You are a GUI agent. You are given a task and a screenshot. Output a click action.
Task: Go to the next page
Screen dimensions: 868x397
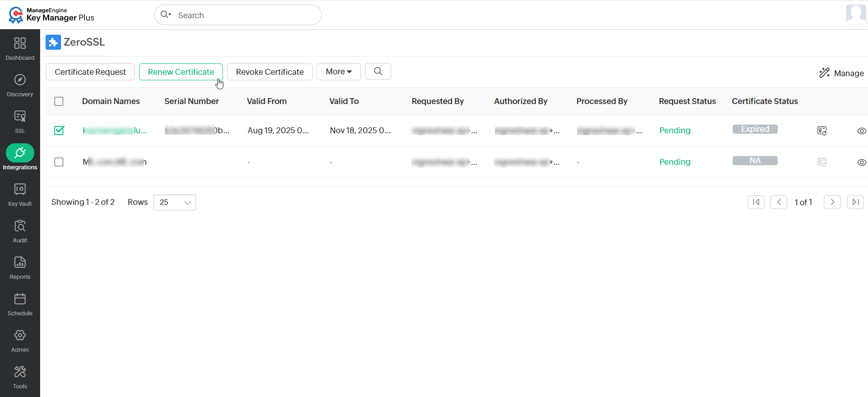(832, 202)
